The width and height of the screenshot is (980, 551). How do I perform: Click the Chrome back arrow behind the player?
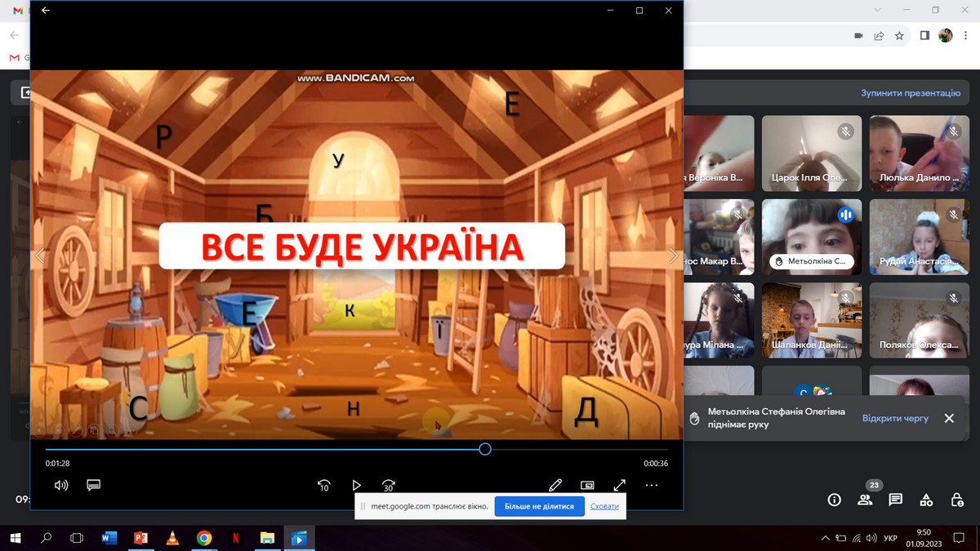point(15,36)
